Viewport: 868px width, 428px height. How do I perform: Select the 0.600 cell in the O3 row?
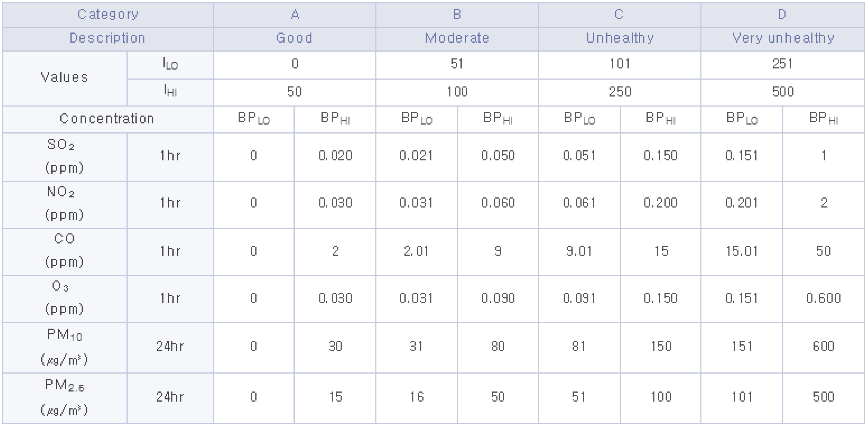pyautogui.click(x=823, y=298)
